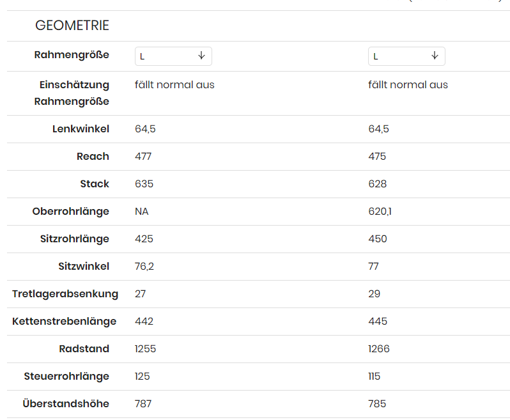Open the first bike's frame size dropdown
The height and width of the screenshot is (420, 510).
tap(173, 56)
